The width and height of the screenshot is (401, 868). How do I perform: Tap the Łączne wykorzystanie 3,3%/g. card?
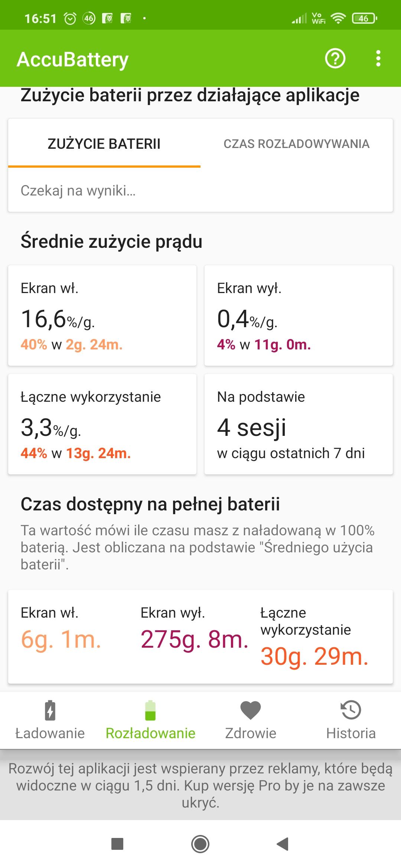[102, 424]
